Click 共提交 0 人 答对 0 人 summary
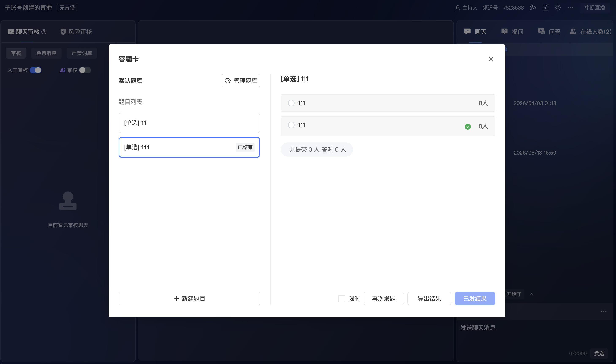This screenshot has width=616, height=364. (x=317, y=149)
